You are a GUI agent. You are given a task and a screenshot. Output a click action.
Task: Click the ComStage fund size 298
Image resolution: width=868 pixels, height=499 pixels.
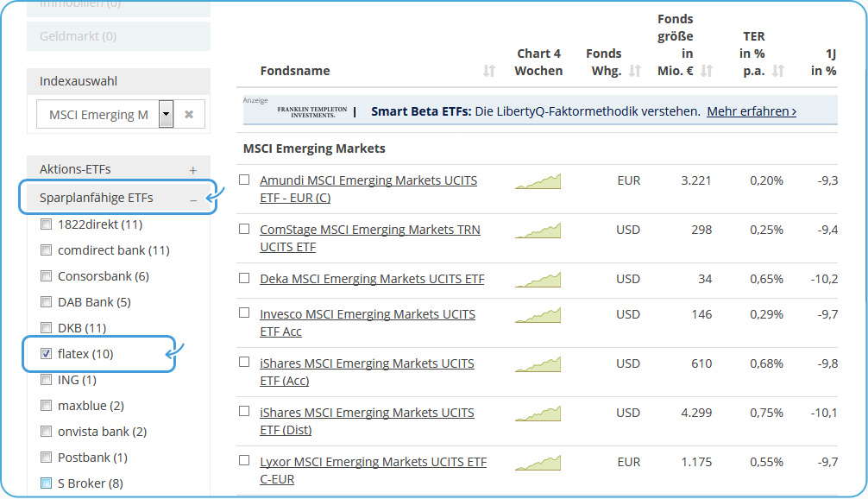pos(701,230)
